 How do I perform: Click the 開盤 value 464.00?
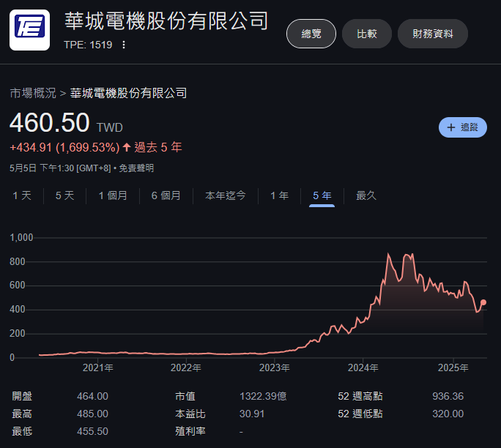[x=93, y=396]
